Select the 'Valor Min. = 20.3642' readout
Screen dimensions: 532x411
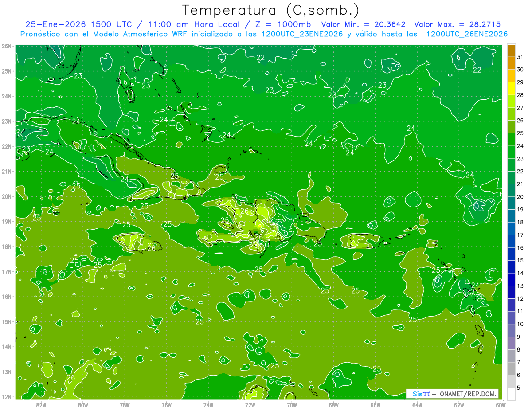pos(363,24)
